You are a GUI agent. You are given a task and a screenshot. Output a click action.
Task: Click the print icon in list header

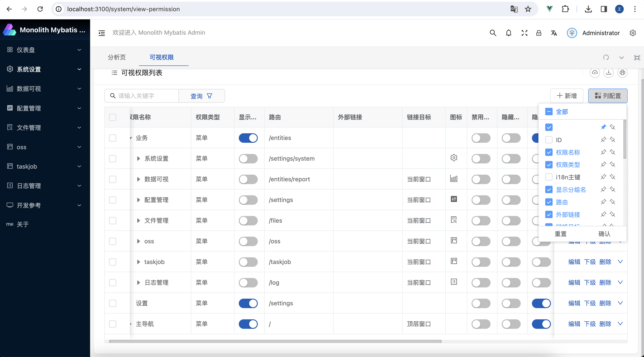622,73
